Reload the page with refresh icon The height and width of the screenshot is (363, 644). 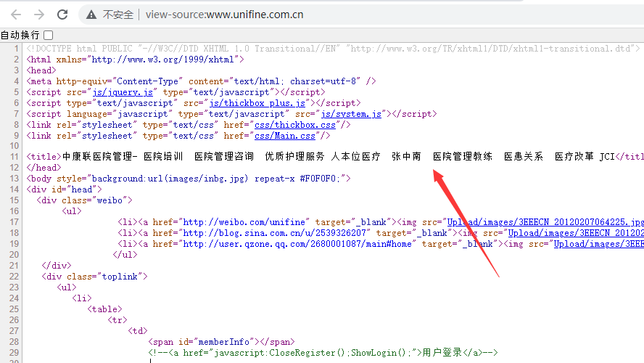[62, 15]
